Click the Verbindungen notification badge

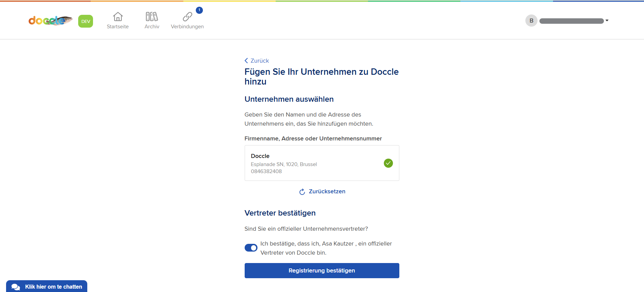pos(199,10)
